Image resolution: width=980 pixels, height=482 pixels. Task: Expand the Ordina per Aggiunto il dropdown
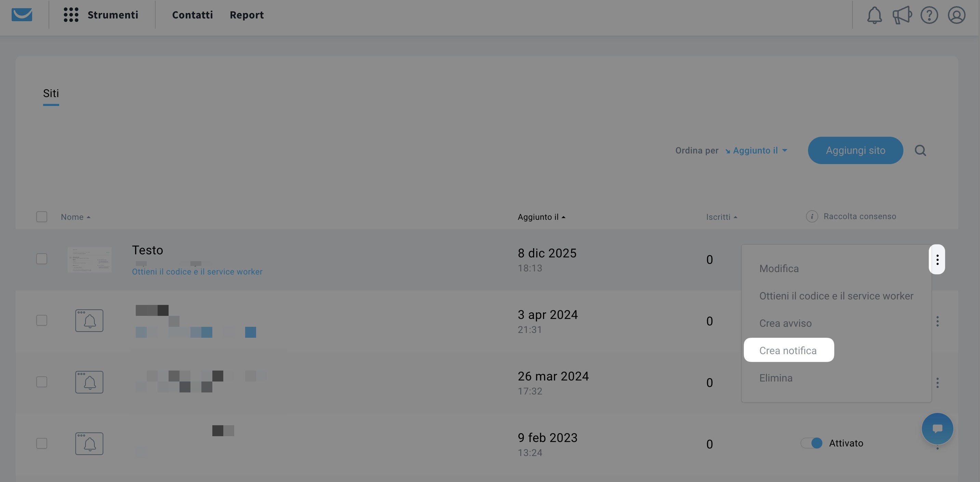pyautogui.click(x=756, y=151)
